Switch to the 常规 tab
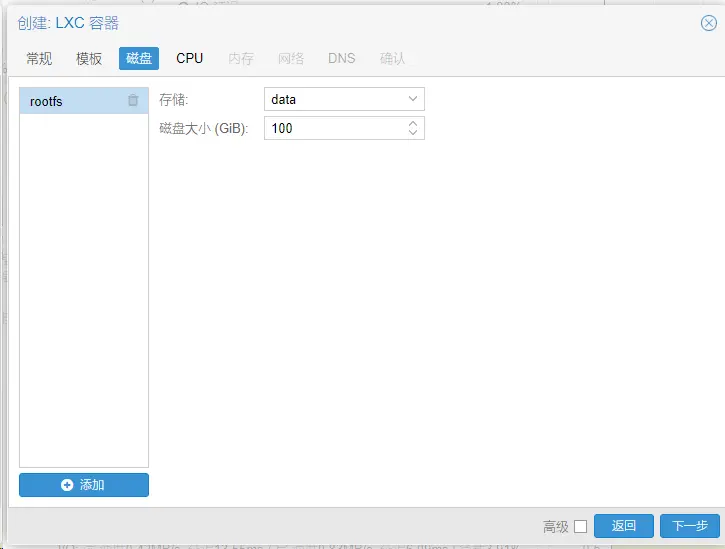The width and height of the screenshot is (725, 549). [x=39, y=58]
